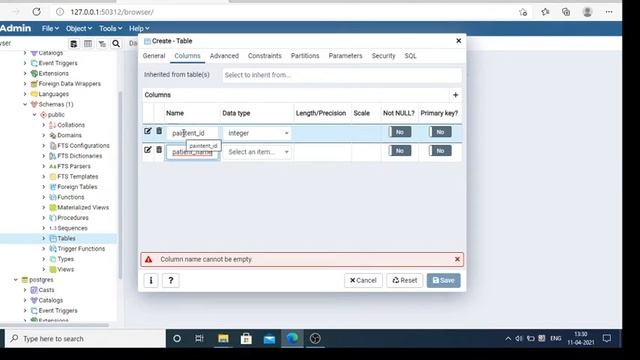
Task: Switch to the General tab
Action: click(154, 56)
